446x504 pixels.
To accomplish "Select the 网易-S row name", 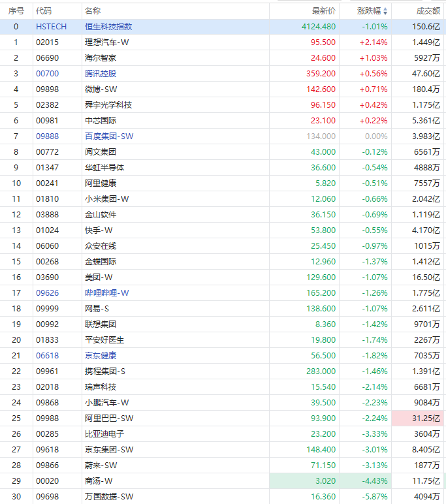I will click(x=97, y=309).
